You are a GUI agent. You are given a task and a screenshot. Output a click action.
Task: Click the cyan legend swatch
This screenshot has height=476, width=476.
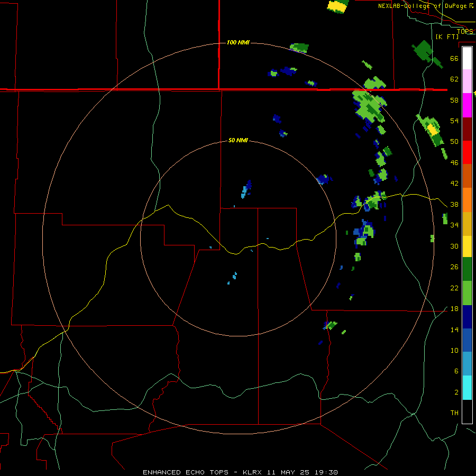pos(467,388)
